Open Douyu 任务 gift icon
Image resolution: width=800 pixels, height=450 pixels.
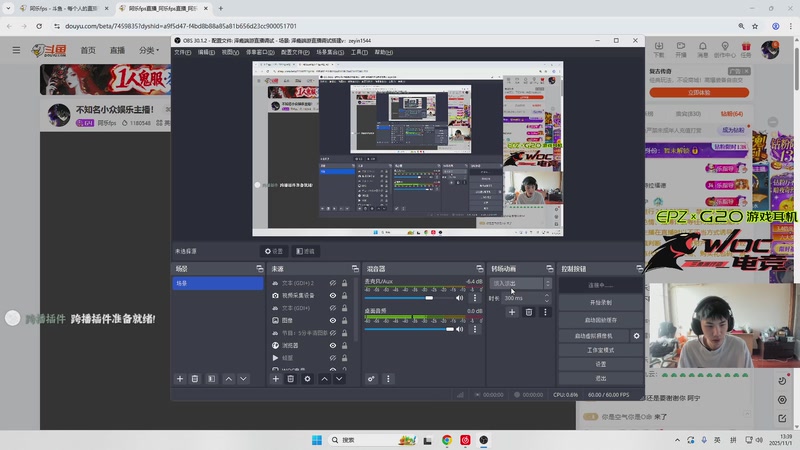point(746,49)
